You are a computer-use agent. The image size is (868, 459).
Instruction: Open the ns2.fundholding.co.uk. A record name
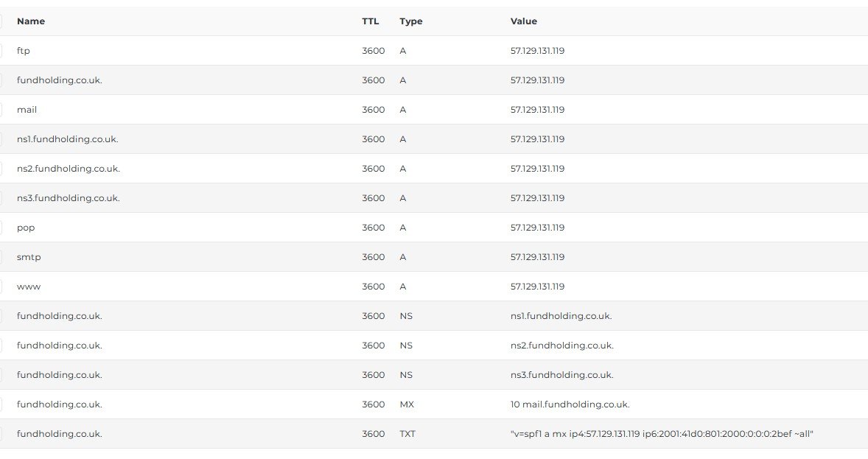[68, 168]
